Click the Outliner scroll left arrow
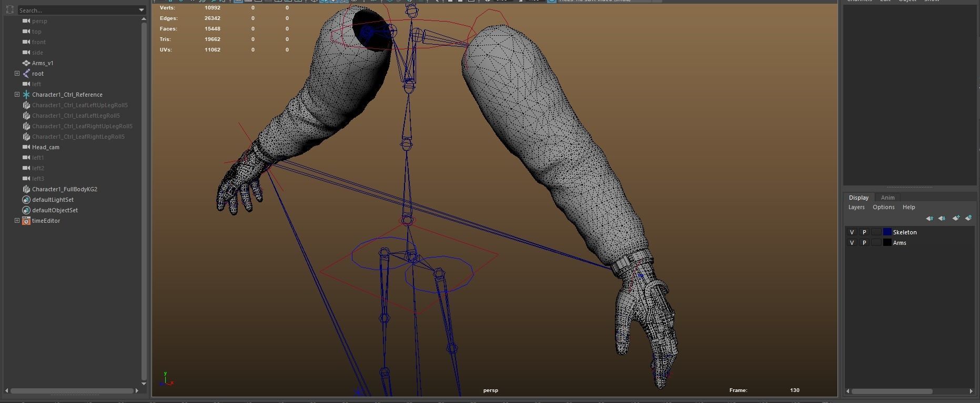 (7, 391)
